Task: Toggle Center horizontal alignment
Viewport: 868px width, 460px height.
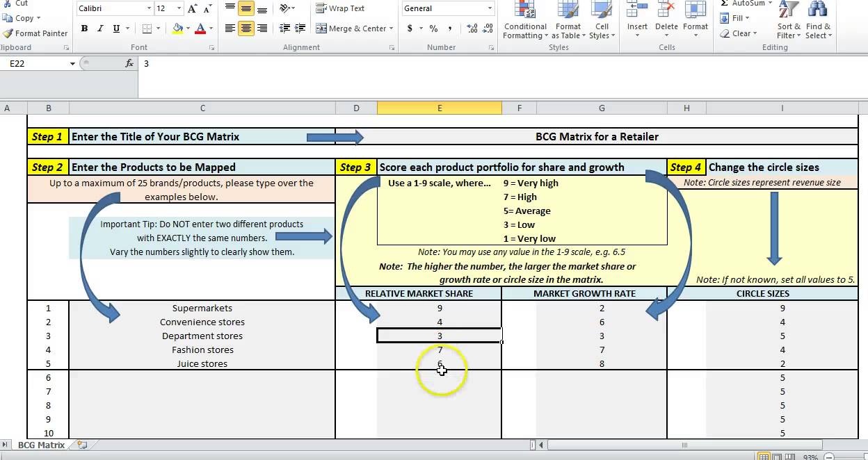Action: (246, 28)
